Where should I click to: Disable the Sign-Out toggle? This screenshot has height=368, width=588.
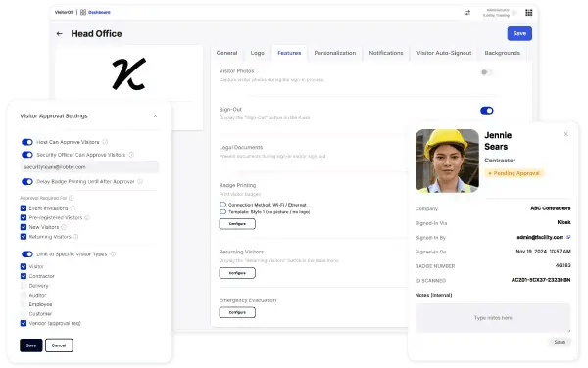[x=487, y=111]
